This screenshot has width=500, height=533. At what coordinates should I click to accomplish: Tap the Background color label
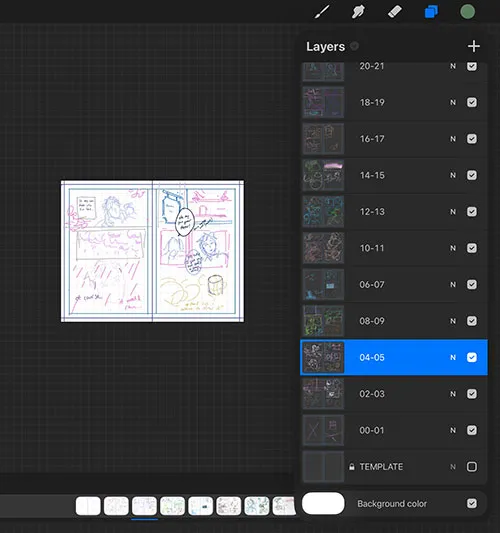[392, 503]
